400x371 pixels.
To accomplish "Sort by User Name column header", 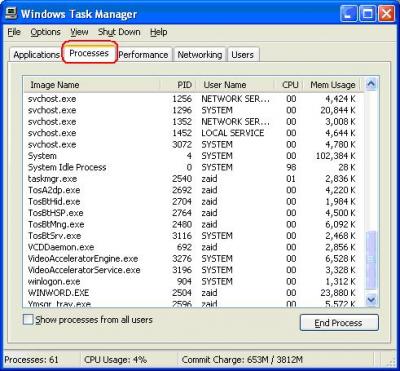I will tap(235, 85).
